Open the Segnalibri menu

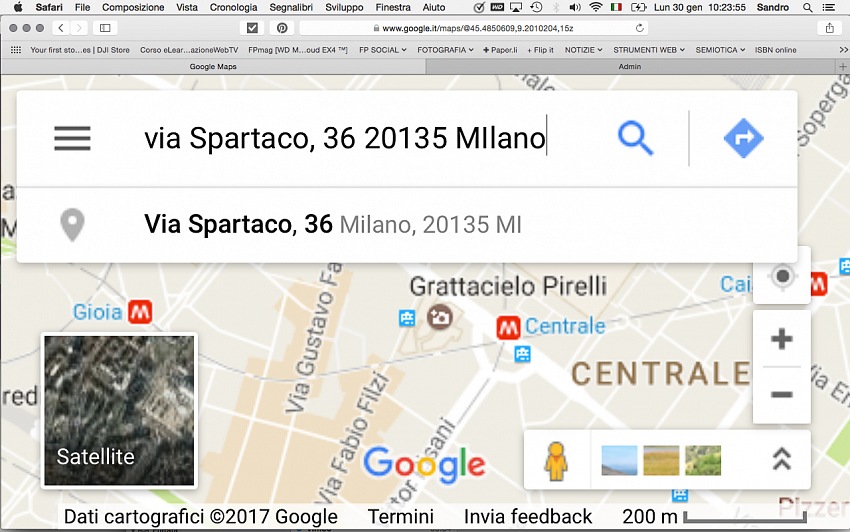click(x=291, y=8)
